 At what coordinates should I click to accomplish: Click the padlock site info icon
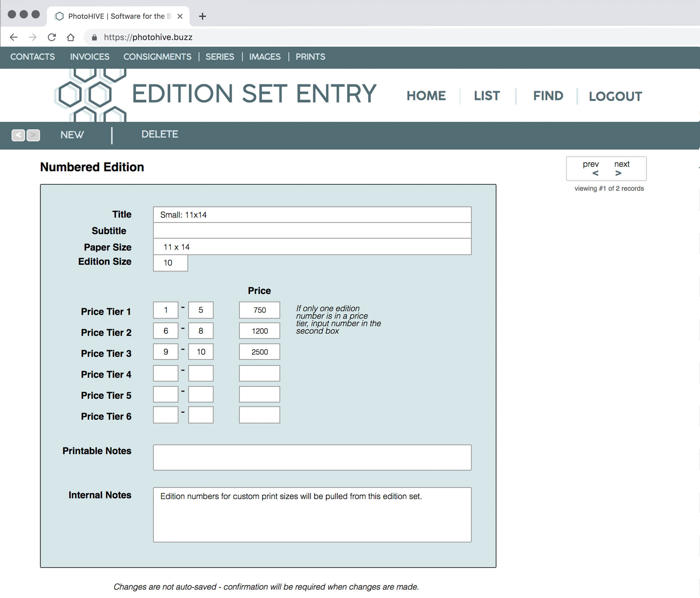(95, 37)
